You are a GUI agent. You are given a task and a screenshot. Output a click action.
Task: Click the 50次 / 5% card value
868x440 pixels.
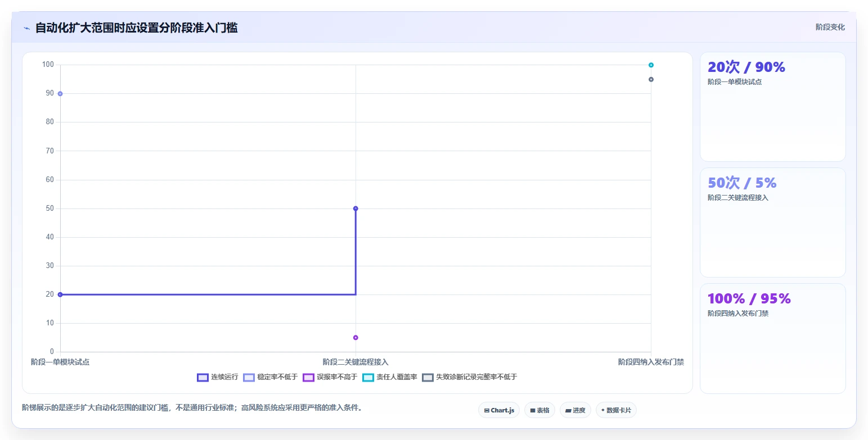[742, 183]
